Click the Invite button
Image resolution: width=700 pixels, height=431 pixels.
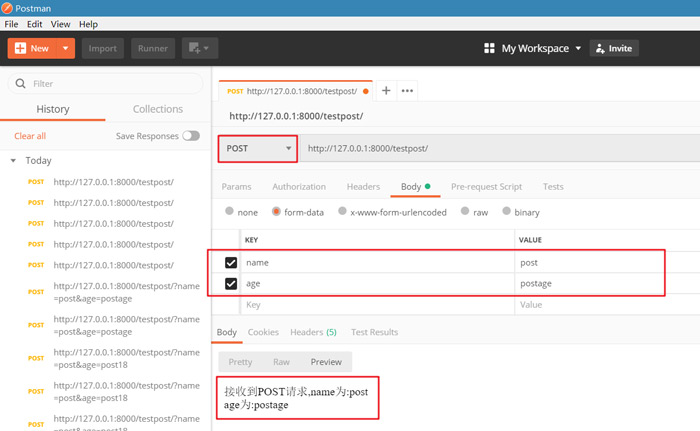614,48
